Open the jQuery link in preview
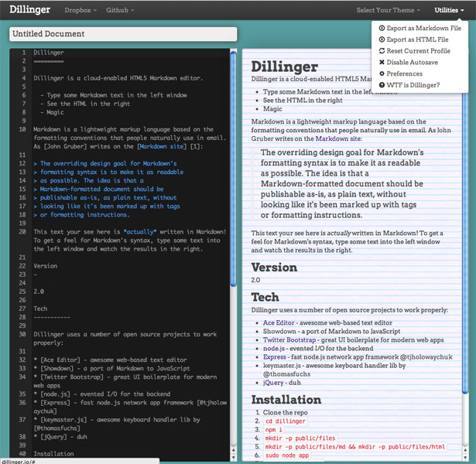Viewport: 476px width, 464px height. 273,383
